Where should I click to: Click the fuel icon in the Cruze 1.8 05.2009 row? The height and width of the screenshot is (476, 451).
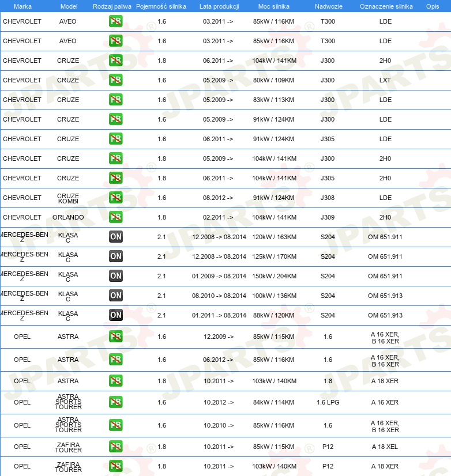coord(116,158)
